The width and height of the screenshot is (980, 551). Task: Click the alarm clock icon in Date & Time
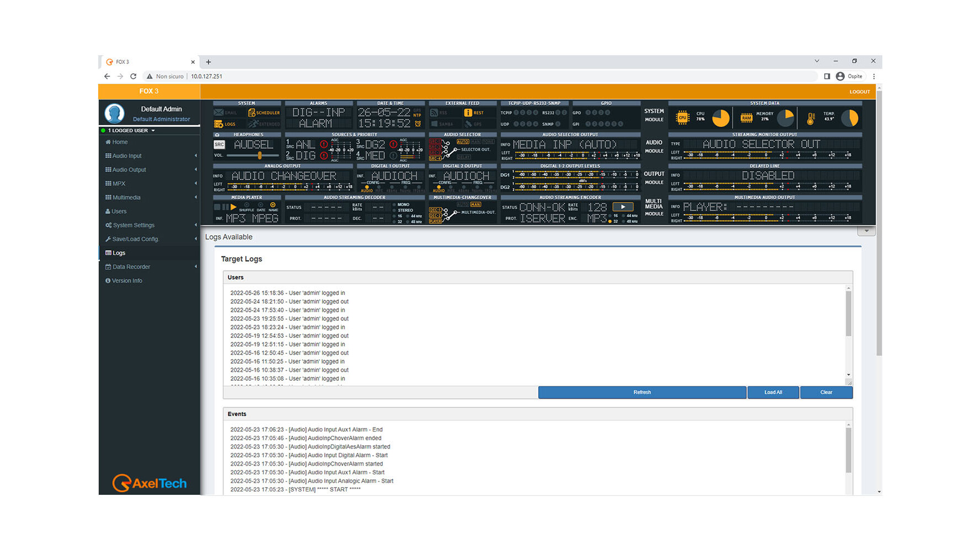point(418,124)
